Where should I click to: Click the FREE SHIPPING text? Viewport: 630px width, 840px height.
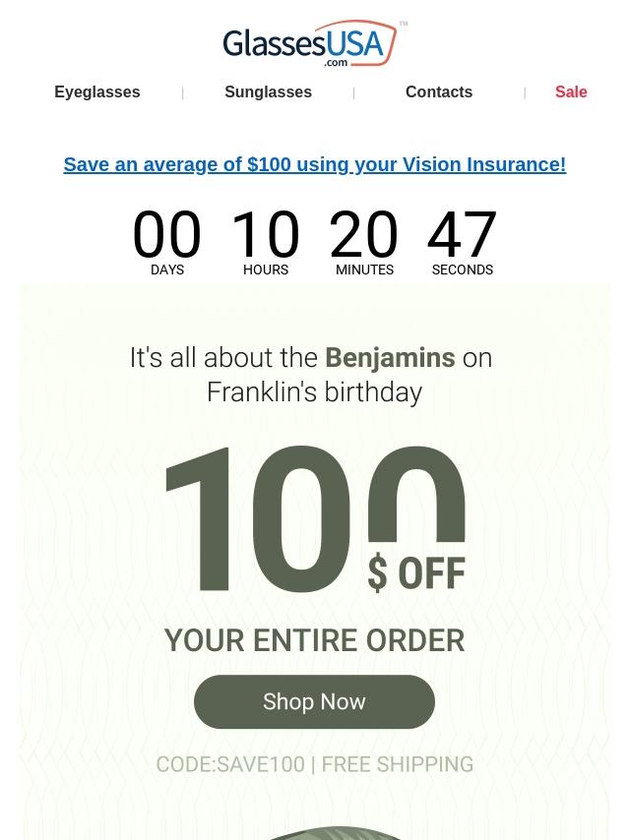pyautogui.click(x=398, y=764)
